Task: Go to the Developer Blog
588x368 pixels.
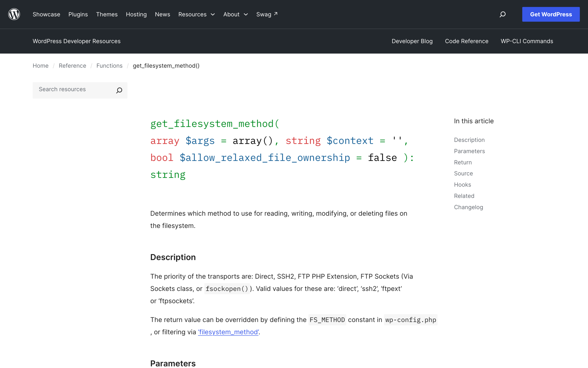Action: pyautogui.click(x=412, y=41)
